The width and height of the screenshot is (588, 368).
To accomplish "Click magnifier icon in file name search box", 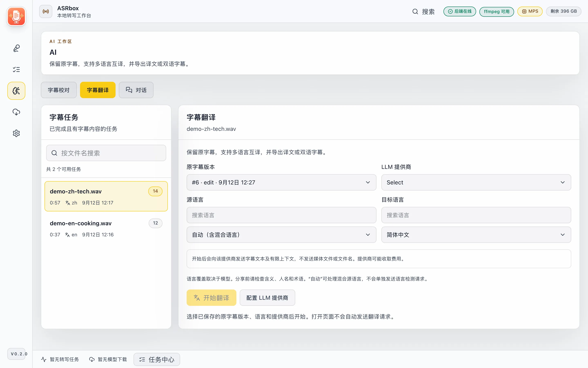I will pos(55,153).
